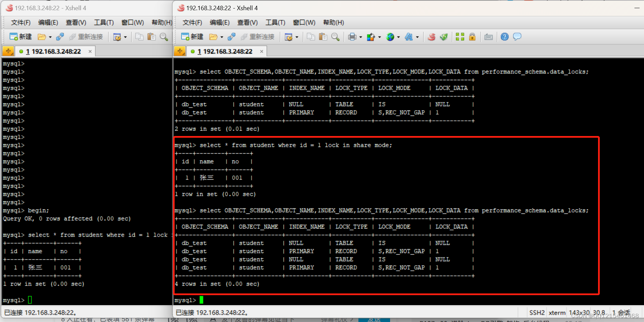Screen dimensions: 644x322
Task: Click add new tab button in left window
Action: tap(8, 51)
